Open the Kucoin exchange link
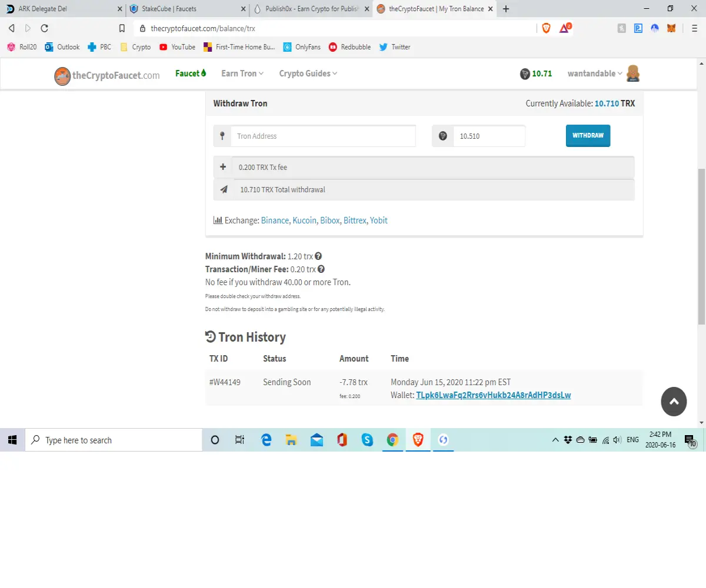This screenshot has height=588, width=706. click(305, 220)
